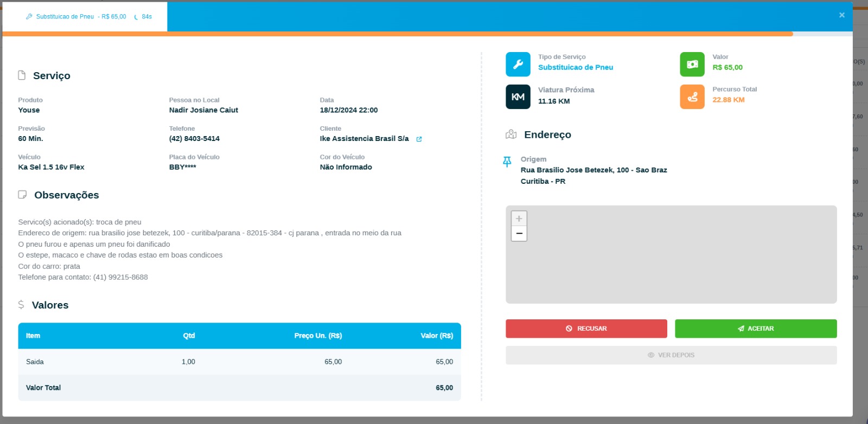Close the service details dialog
Screen dimensions: 868x424
tap(842, 15)
